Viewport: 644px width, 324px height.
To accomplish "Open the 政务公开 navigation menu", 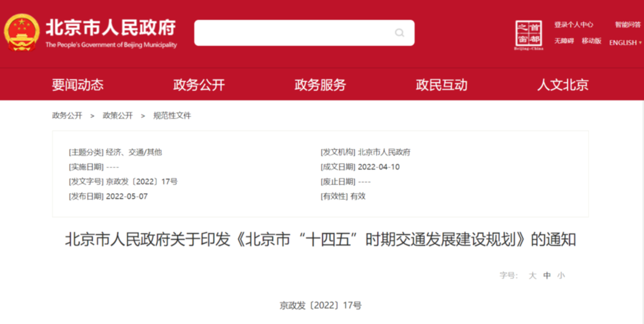I will pos(198,84).
